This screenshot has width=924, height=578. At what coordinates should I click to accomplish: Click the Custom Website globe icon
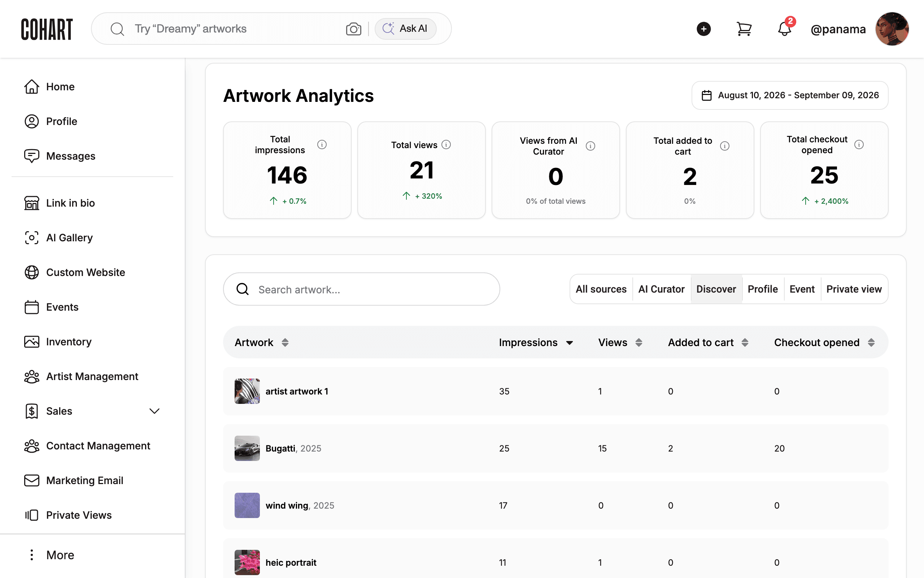[32, 272]
